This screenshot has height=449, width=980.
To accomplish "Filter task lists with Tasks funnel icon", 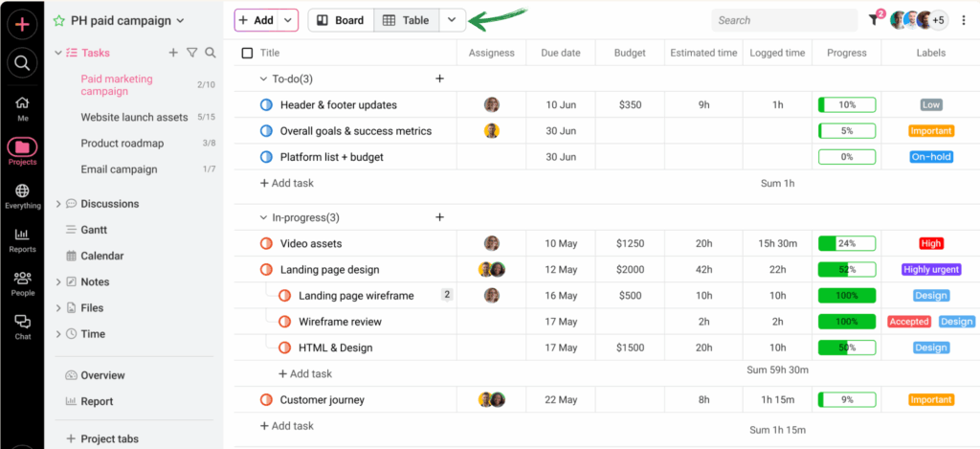I will (191, 53).
